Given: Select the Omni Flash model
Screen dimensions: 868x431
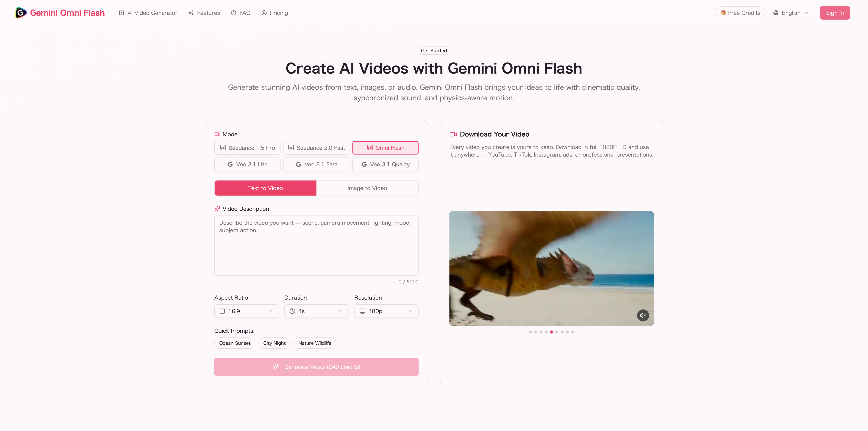Looking at the screenshot, I should 385,148.
